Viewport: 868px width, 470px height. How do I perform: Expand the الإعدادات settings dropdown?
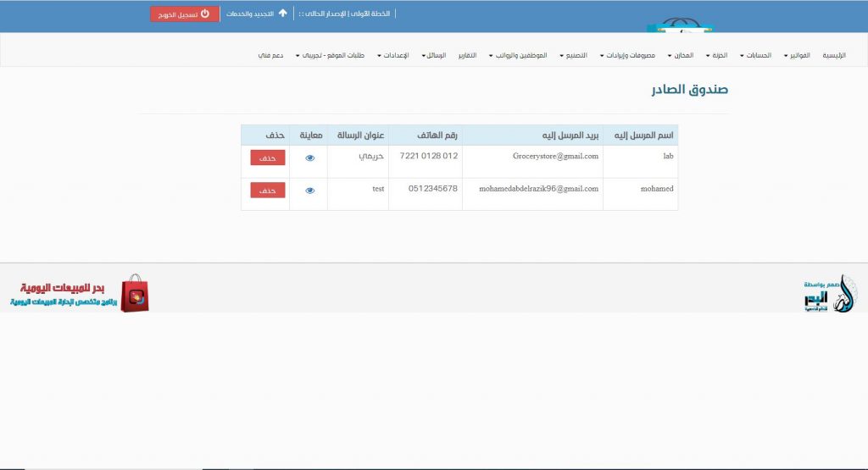click(x=393, y=55)
